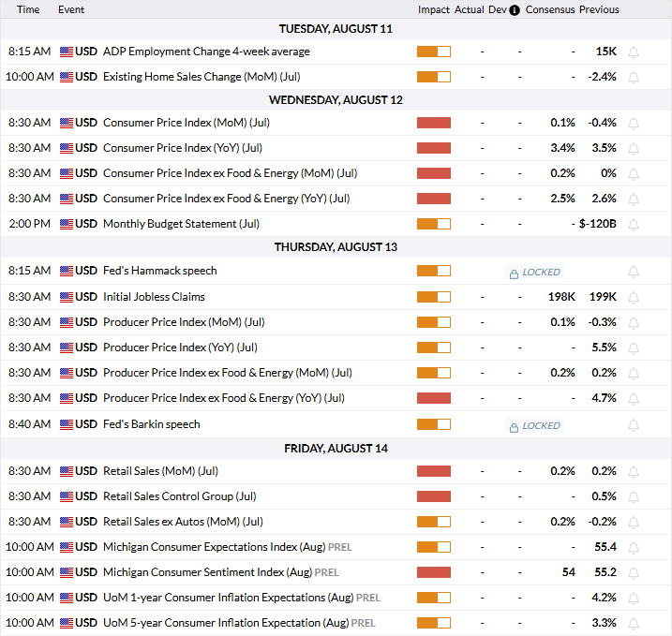Click the THURSDAY, AUGUST 13 date header
Screen dimensions: 672x636
[336, 247]
